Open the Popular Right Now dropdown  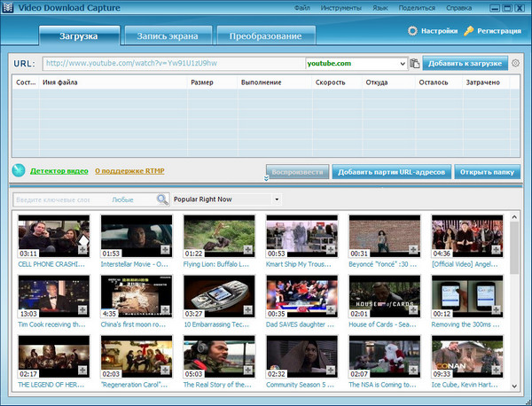pos(276,199)
